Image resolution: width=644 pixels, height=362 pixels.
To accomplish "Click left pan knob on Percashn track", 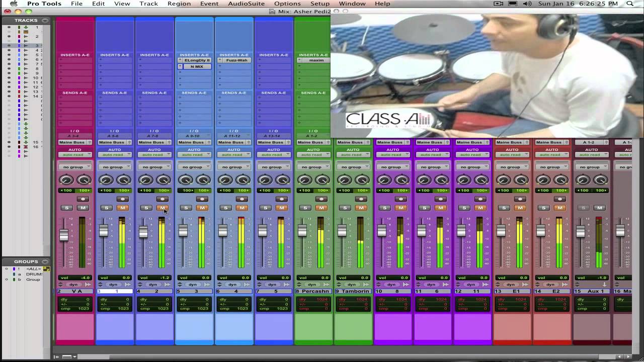I will click(x=305, y=180).
